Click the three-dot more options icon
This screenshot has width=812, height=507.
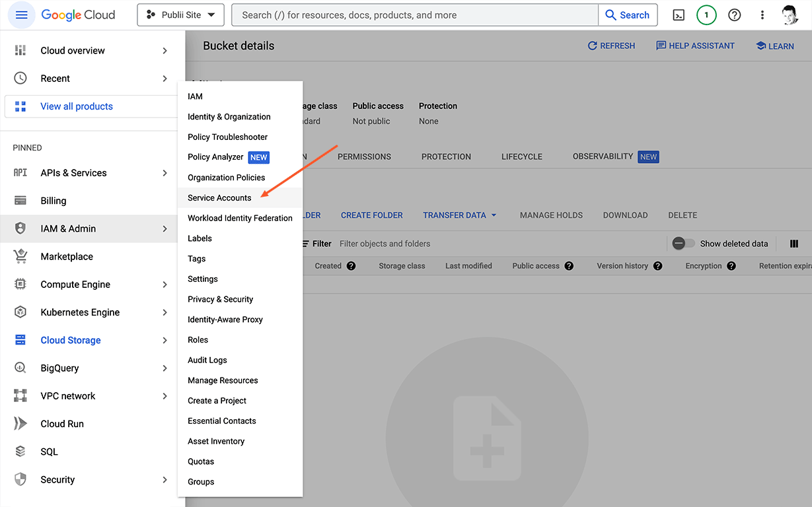762,15
